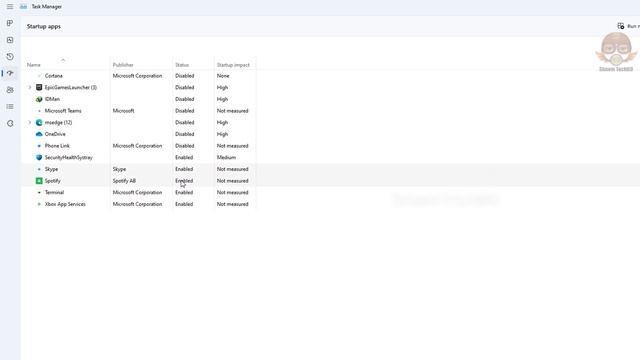The width and height of the screenshot is (640, 360).
Task: Open the Users page in sidebar
Action: [10, 90]
